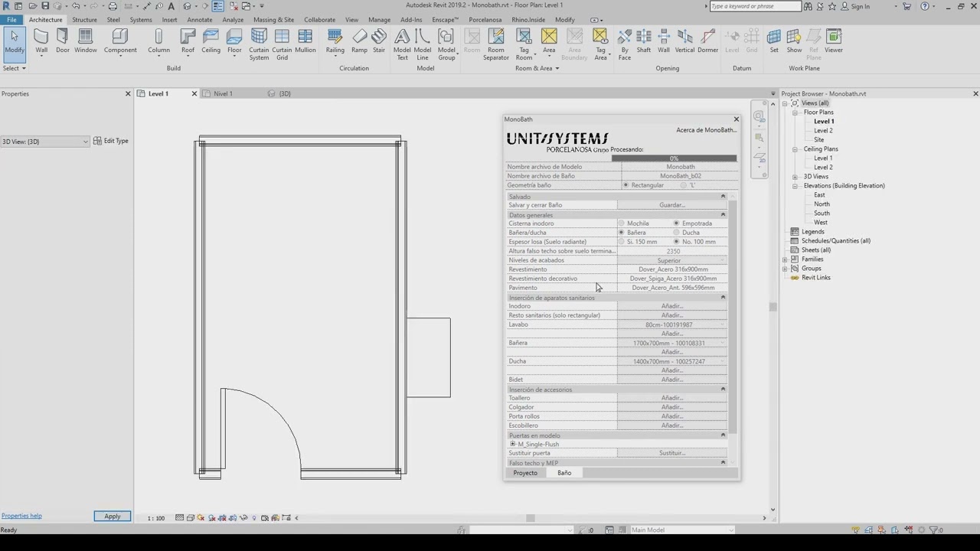Pick the Ramp tool

359,41
